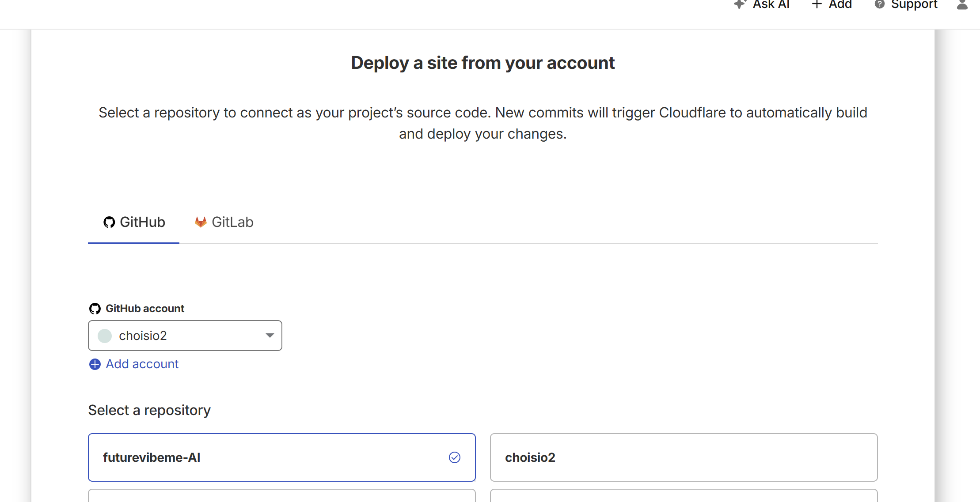
Task: Click the Support question mark icon
Action: point(879,4)
